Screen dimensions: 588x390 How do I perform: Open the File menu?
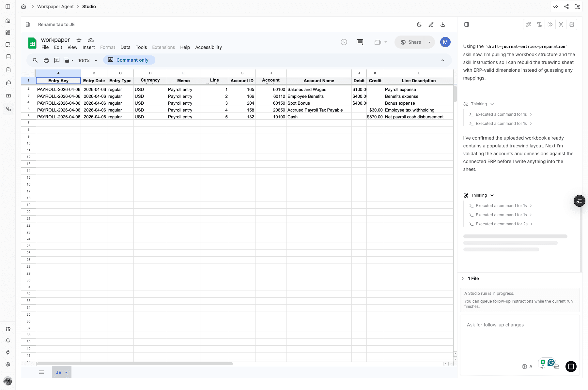pos(45,47)
